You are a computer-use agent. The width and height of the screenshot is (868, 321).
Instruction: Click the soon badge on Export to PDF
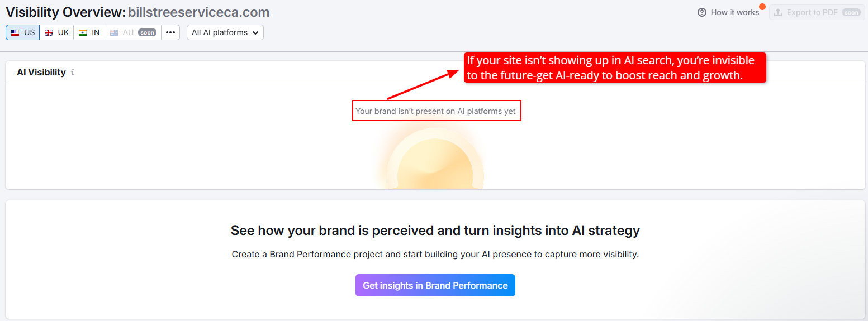[851, 12]
